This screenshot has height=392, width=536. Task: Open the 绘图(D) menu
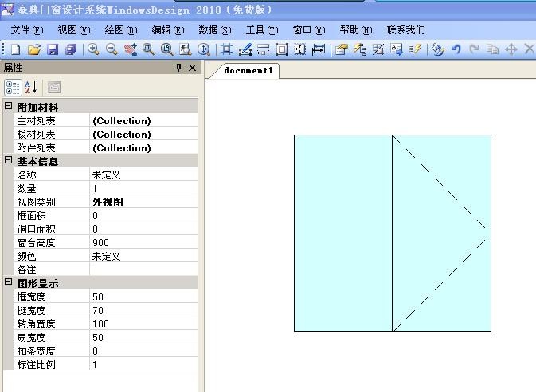pyautogui.click(x=121, y=30)
